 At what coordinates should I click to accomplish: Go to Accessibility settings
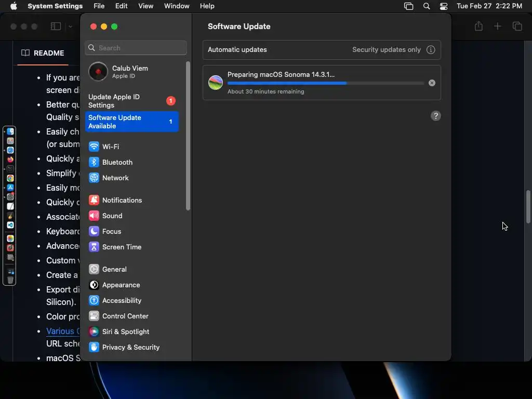point(132,301)
